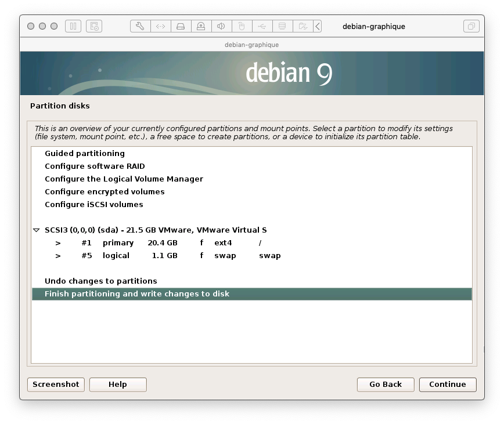
Task: Open arrow marker for partition #1
Action: [x=58, y=243]
